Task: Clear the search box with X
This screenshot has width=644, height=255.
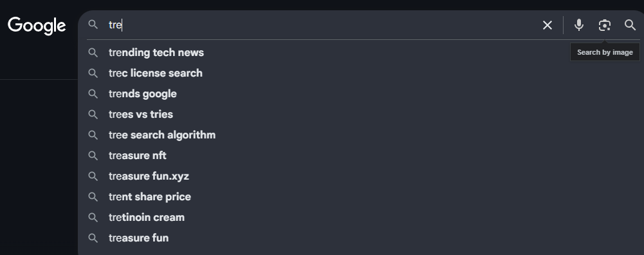Action: pos(547,25)
